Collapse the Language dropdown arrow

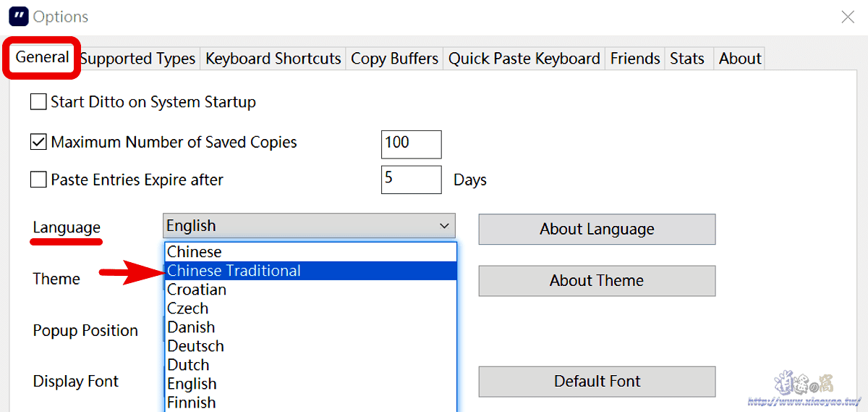[444, 226]
